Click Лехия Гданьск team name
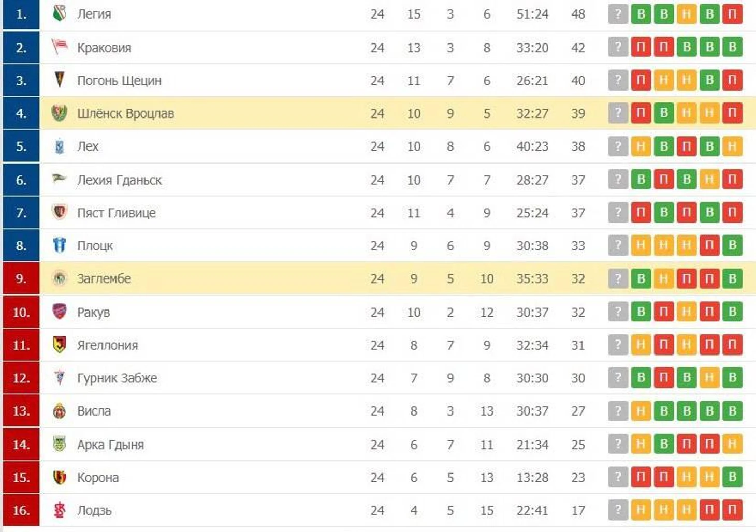The width and height of the screenshot is (756, 532). [x=119, y=180]
